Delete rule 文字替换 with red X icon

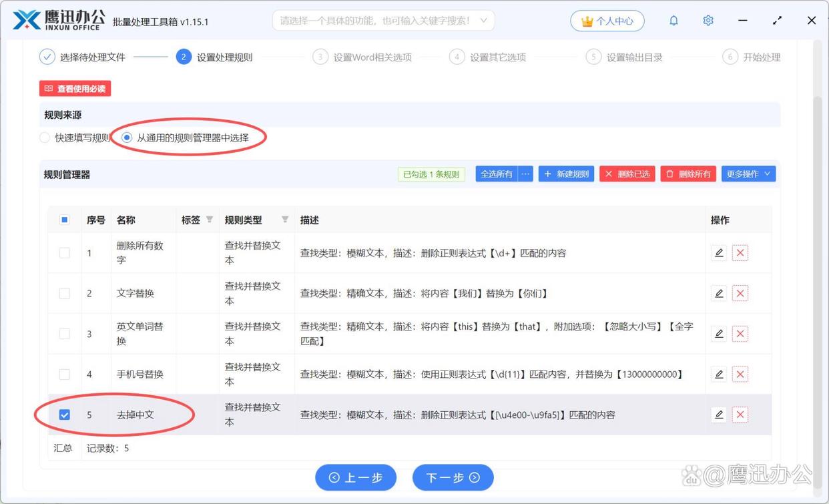[740, 293]
